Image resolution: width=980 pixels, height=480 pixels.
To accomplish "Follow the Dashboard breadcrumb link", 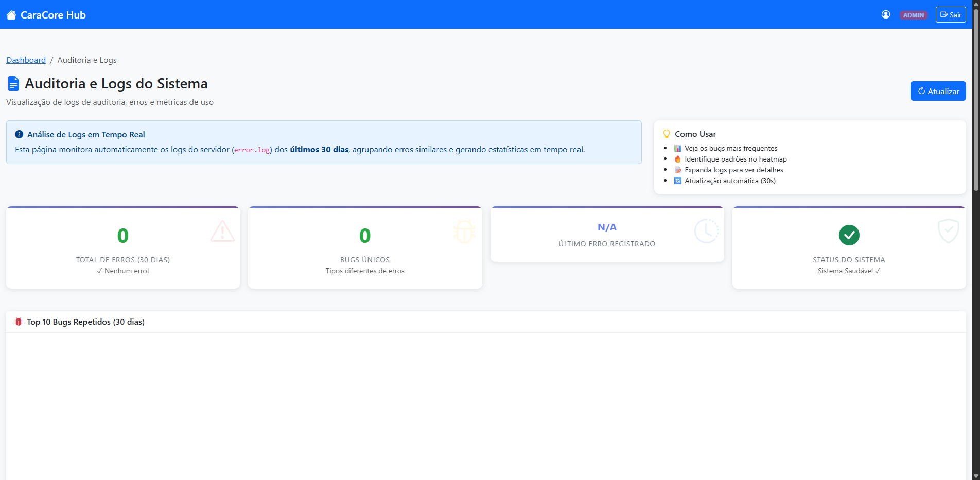I will click(x=26, y=60).
